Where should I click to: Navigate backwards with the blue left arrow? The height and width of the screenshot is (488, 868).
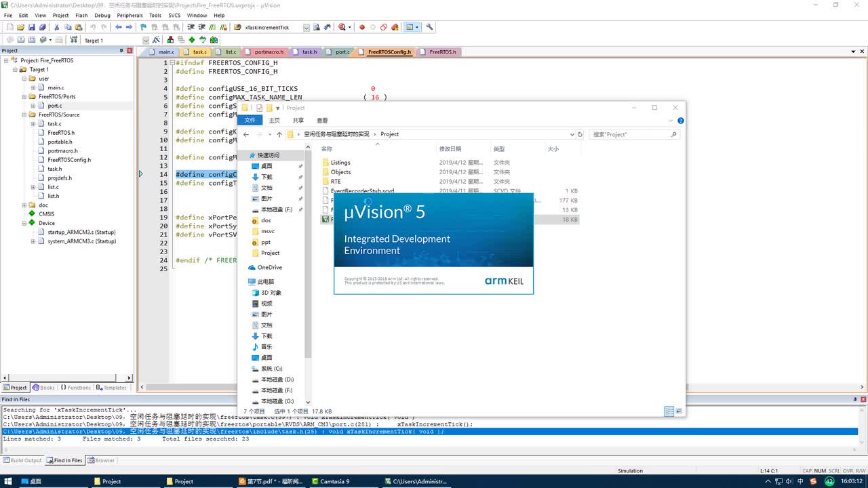118,27
